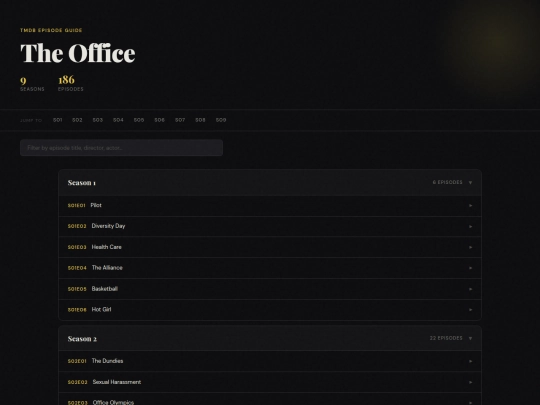540x405 pixels.
Task: Jump to season S08
Action: pyautogui.click(x=200, y=120)
